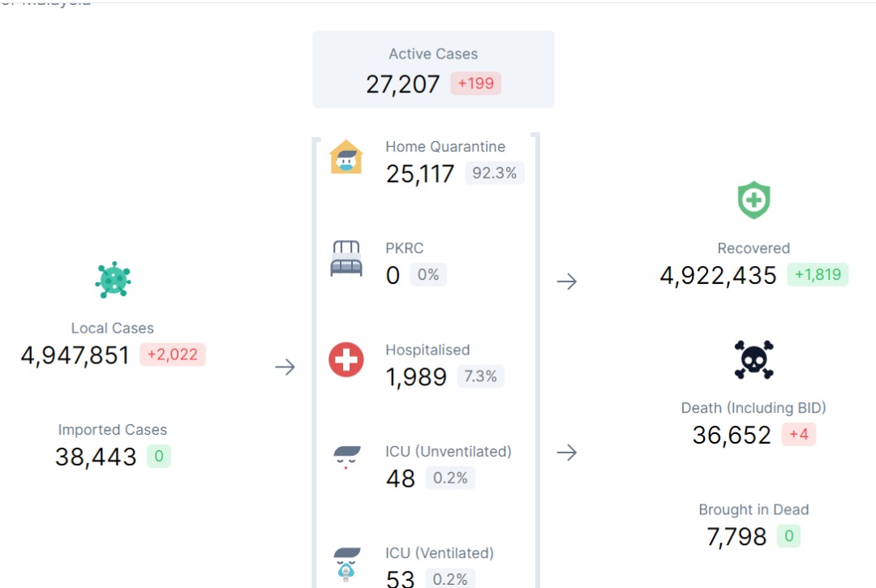
Task: Click arrow pointing toward Death section
Action: pyautogui.click(x=567, y=453)
